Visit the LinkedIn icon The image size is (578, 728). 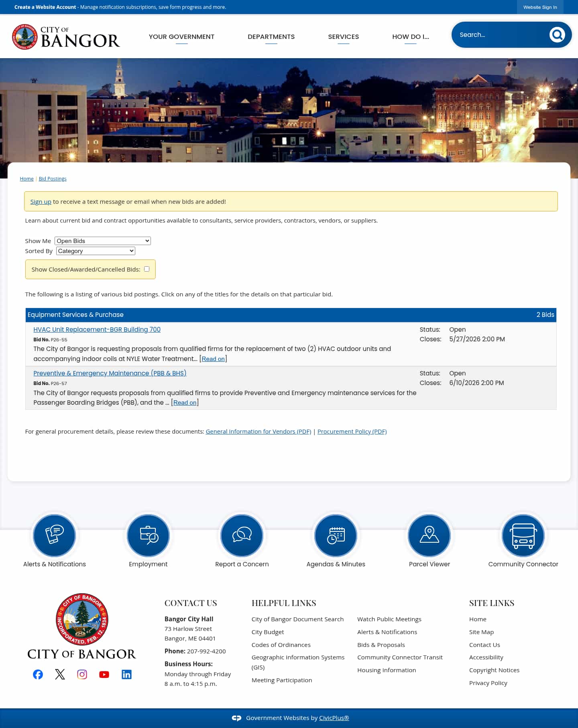[126, 674]
